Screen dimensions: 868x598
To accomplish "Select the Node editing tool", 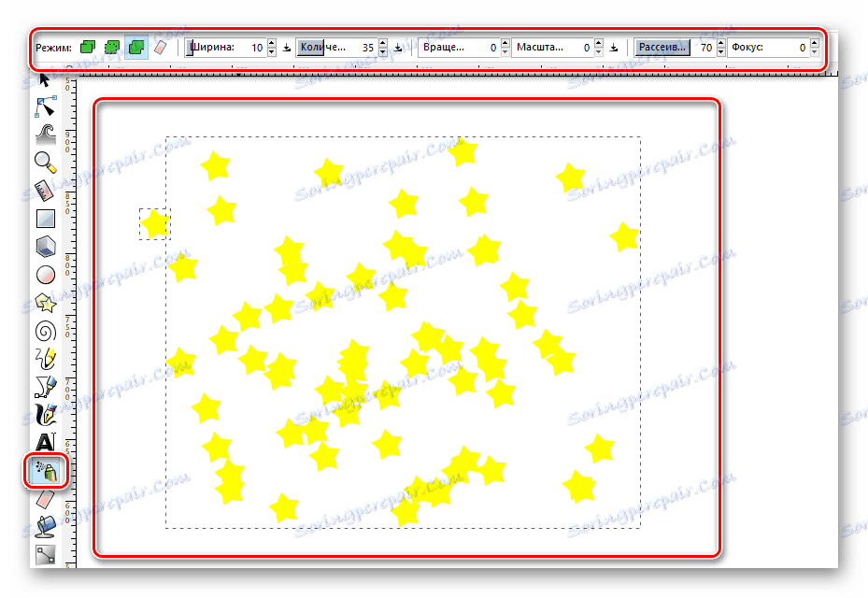I will (46, 107).
